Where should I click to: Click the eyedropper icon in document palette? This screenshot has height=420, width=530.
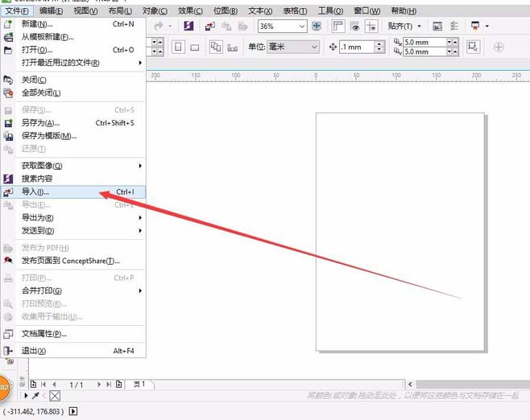click(x=35, y=395)
